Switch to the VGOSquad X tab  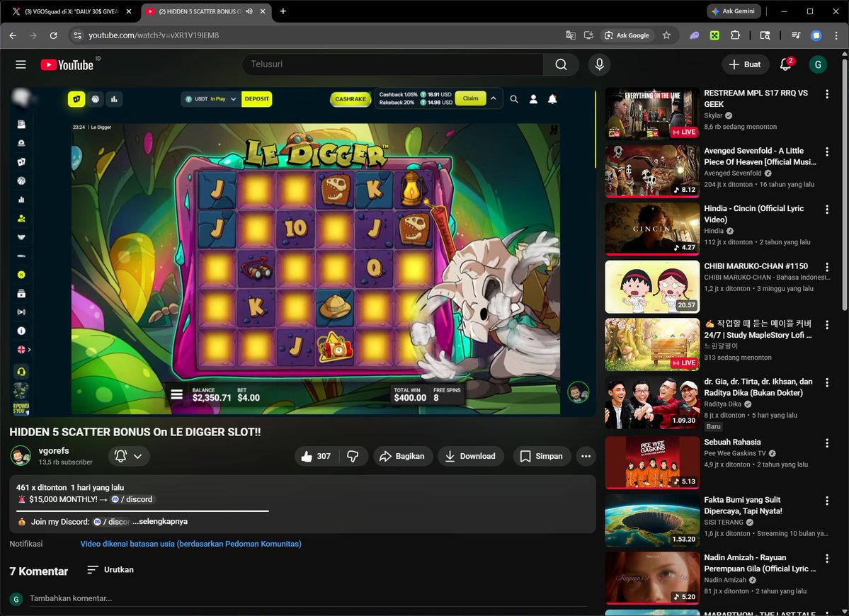[x=71, y=11]
